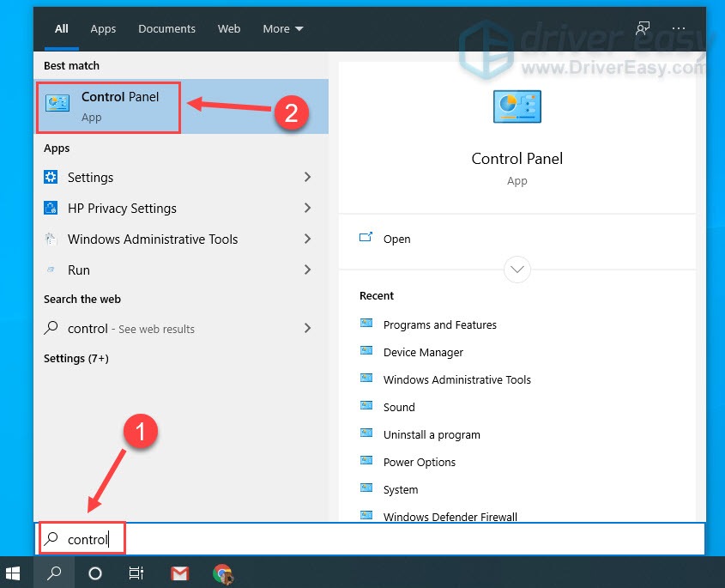Open Uninstall a program from Recent
This screenshot has height=588, width=725.
point(432,435)
